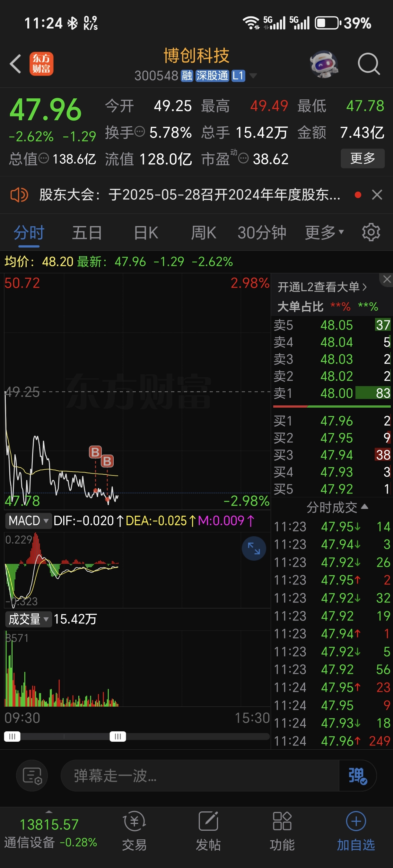The image size is (393, 868).
Task: Open 开通L2查看大单 link
Action: point(322,287)
